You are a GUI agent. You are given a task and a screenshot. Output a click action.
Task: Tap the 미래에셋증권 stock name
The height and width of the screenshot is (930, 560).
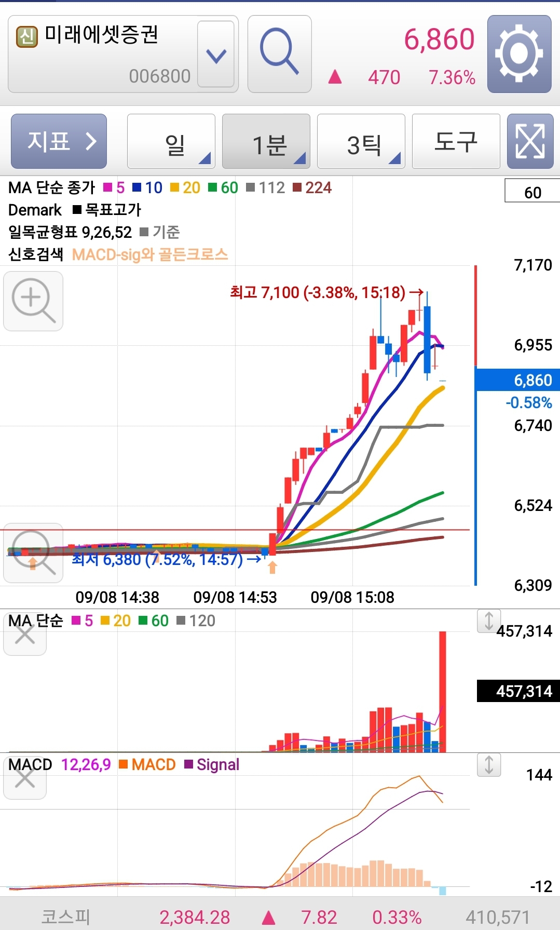[101, 35]
